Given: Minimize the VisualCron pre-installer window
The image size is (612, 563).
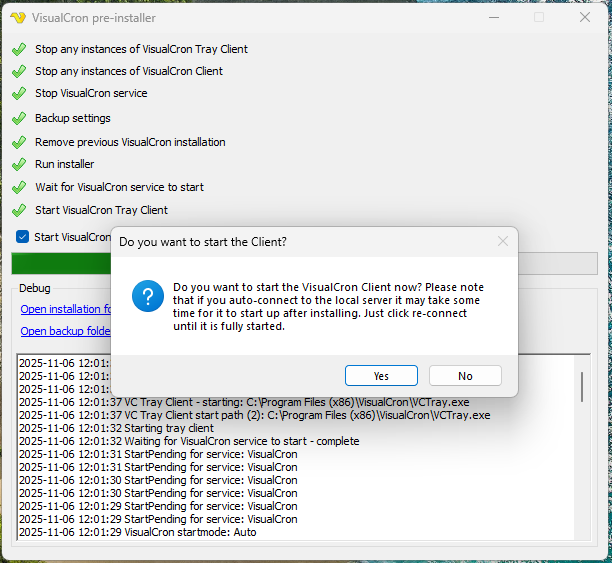Looking at the screenshot, I should pyautogui.click(x=493, y=17).
